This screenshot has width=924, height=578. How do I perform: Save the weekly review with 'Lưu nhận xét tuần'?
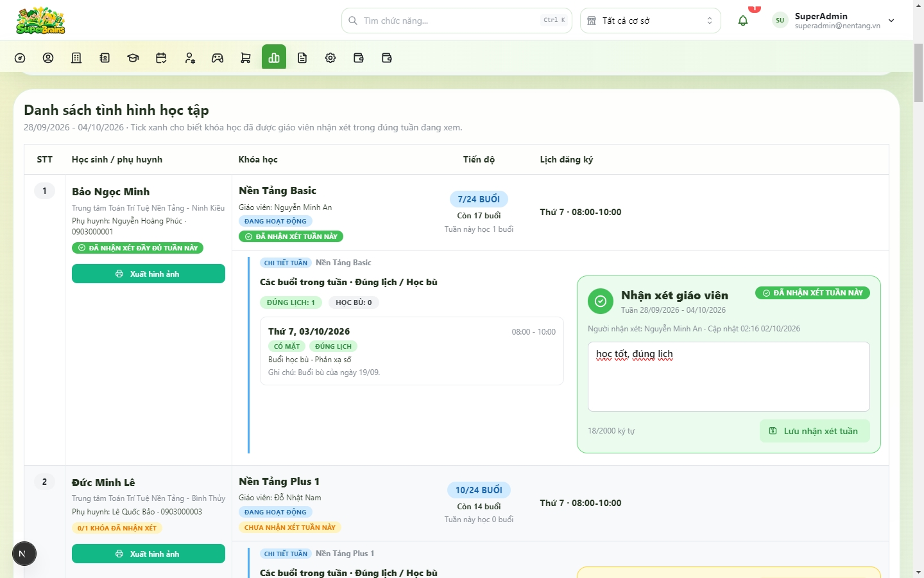pyautogui.click(x=815, y=431)
